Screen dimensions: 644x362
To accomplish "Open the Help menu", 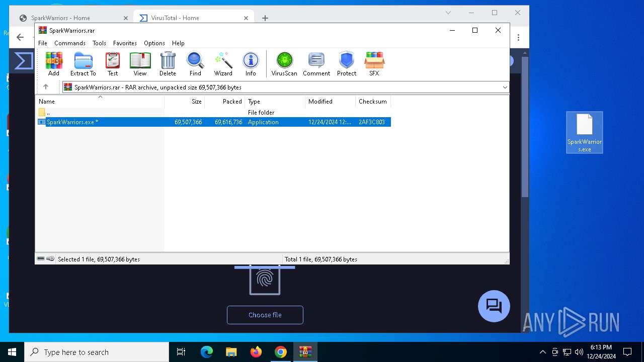I will point(178,43).
